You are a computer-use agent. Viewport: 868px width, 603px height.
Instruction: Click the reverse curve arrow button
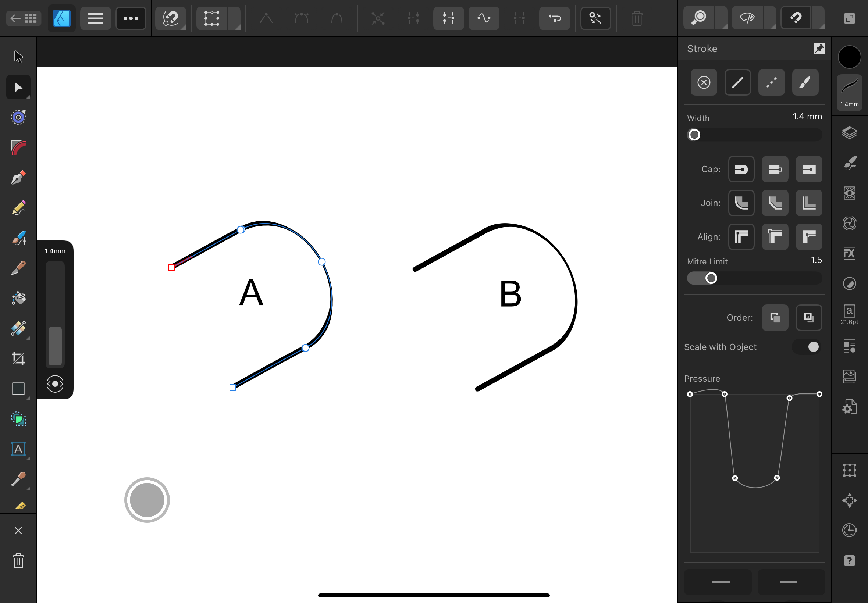tap(554, 18)
